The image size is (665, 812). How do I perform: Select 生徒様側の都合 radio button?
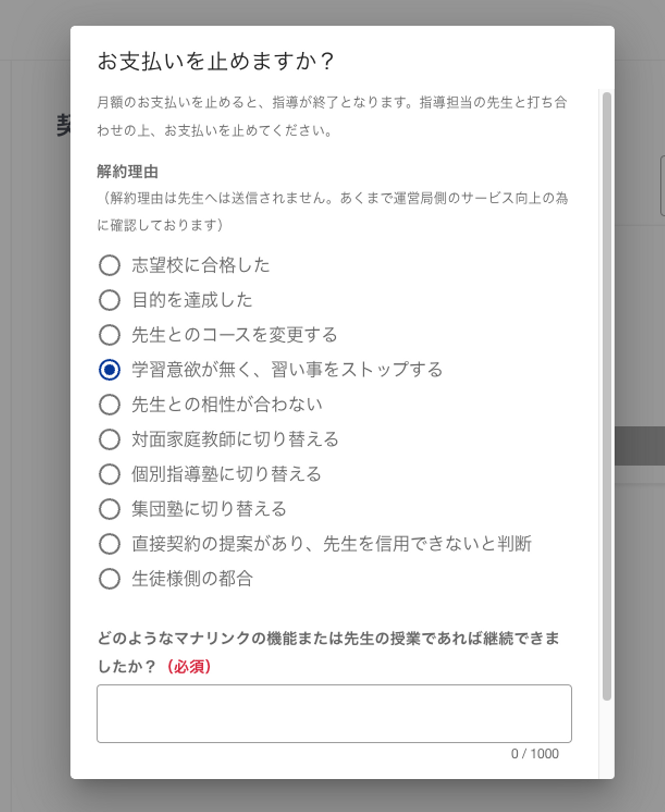pos(109,579)
